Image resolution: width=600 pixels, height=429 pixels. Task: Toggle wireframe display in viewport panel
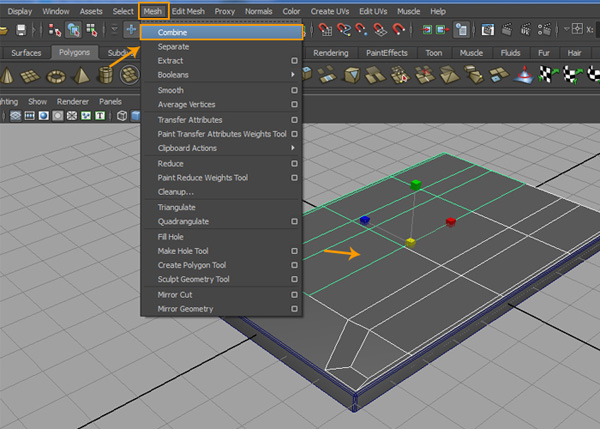(x=15, y=116)
